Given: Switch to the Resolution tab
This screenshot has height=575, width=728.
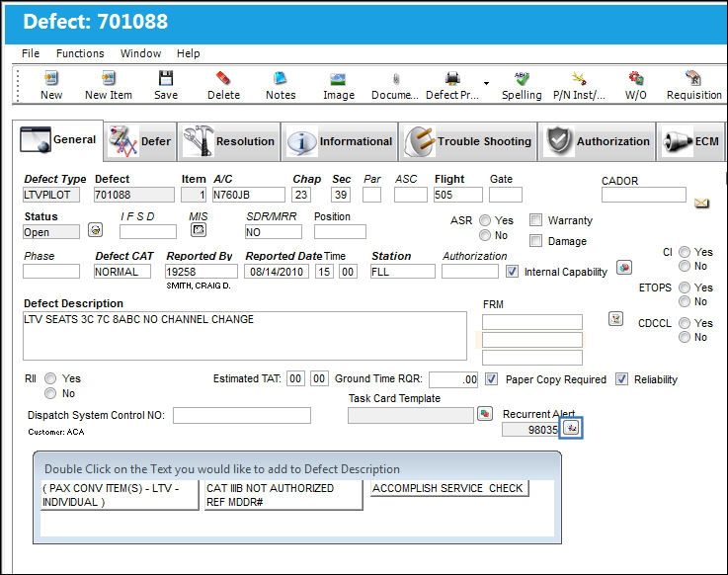Looking at the screenshot, I should pos(229,141).
